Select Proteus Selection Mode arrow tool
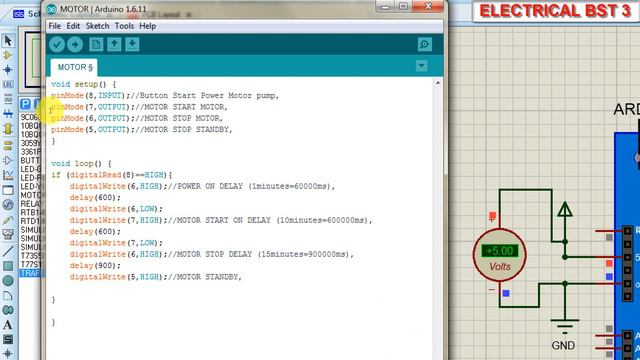 point(8,40)
